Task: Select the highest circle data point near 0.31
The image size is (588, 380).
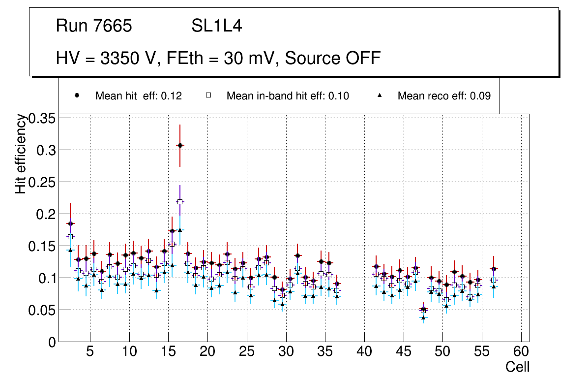Action: click(x=180, y=145)
